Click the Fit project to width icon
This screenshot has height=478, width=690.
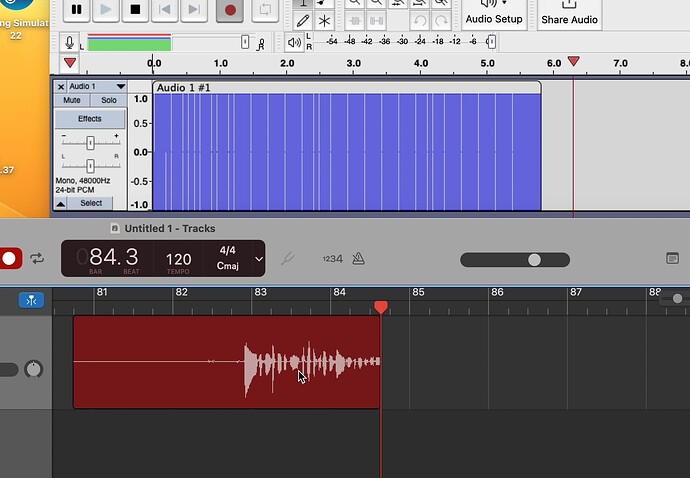[419, 4]
